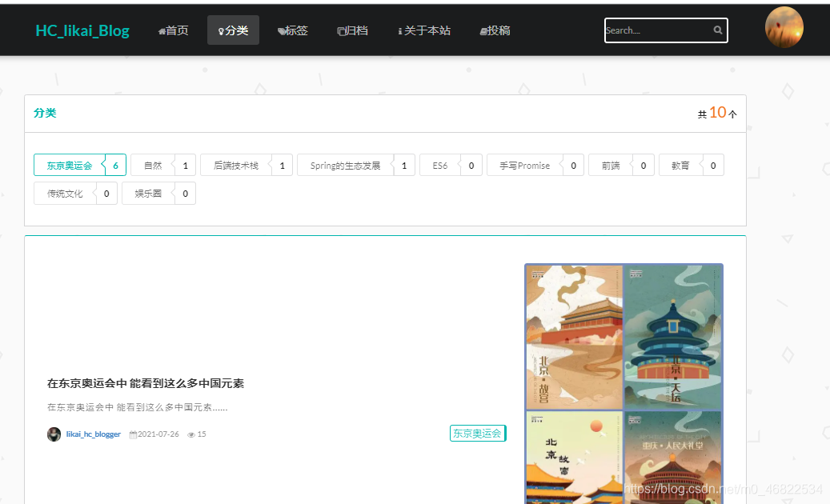Open the 投稿 submission menu item
The image size is (830, 504).
pos(495,30)
